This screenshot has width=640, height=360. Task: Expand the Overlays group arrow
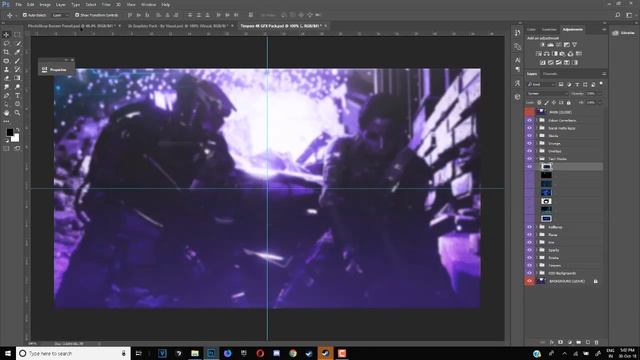pos(537,151)
